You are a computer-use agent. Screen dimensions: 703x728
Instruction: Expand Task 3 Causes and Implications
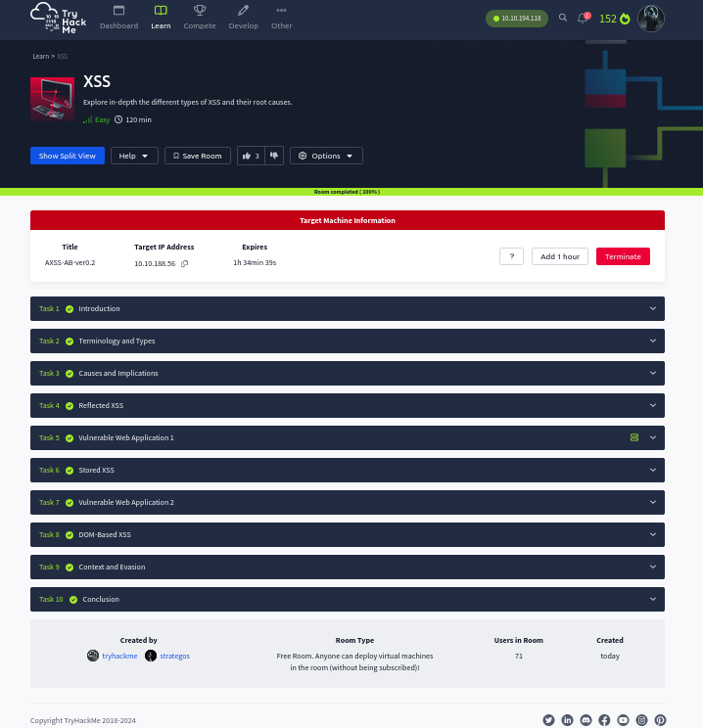(348, 373)
